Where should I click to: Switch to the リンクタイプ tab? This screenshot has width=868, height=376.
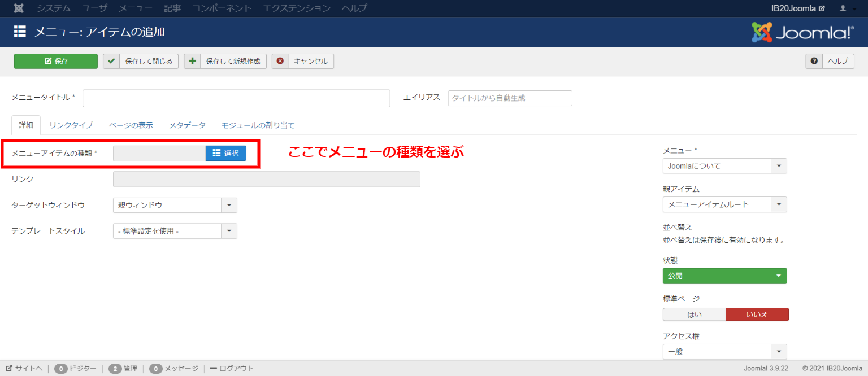pos(71,125)
